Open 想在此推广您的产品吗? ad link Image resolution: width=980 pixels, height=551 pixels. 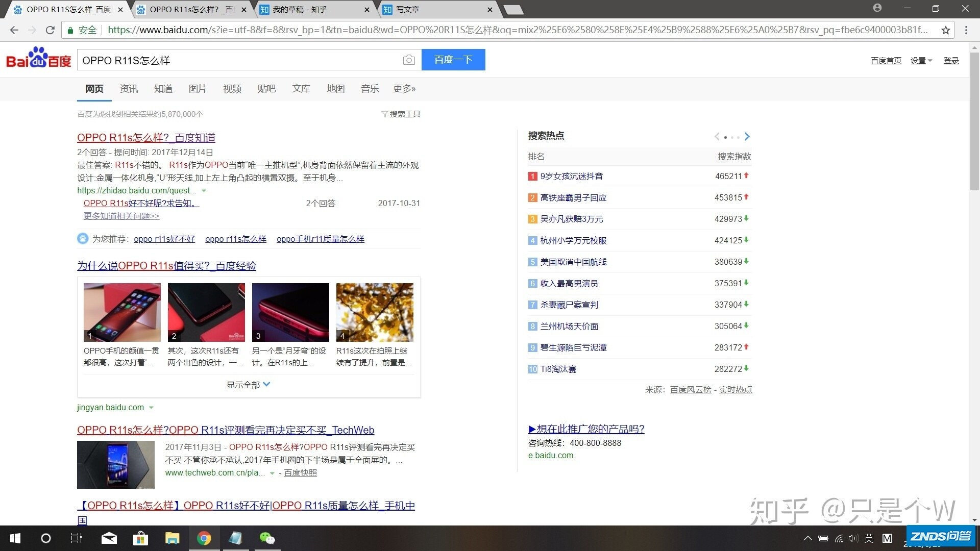pos(586,429)
